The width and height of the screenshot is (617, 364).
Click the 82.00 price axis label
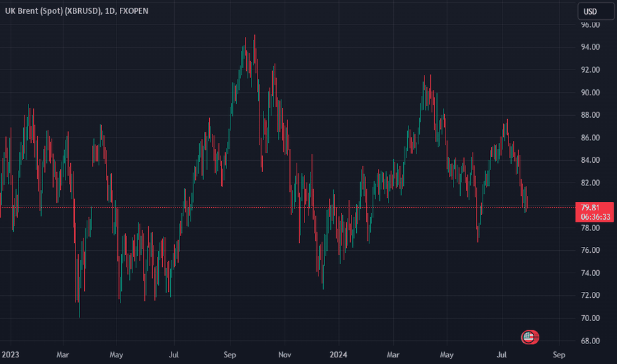click(x=591, y=183)
